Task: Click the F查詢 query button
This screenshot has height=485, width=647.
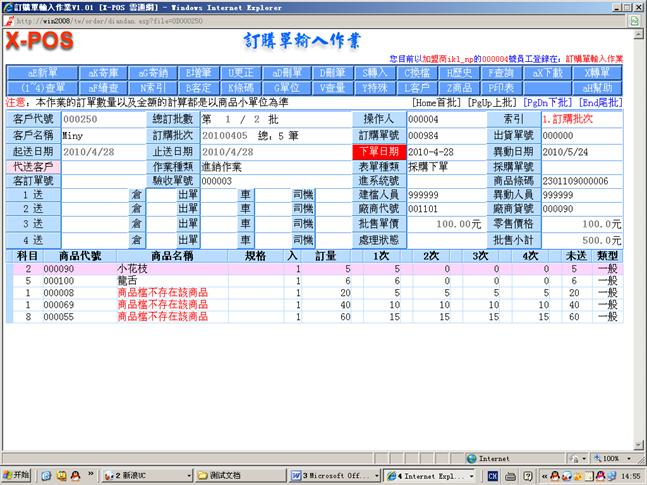Action: 505,73
